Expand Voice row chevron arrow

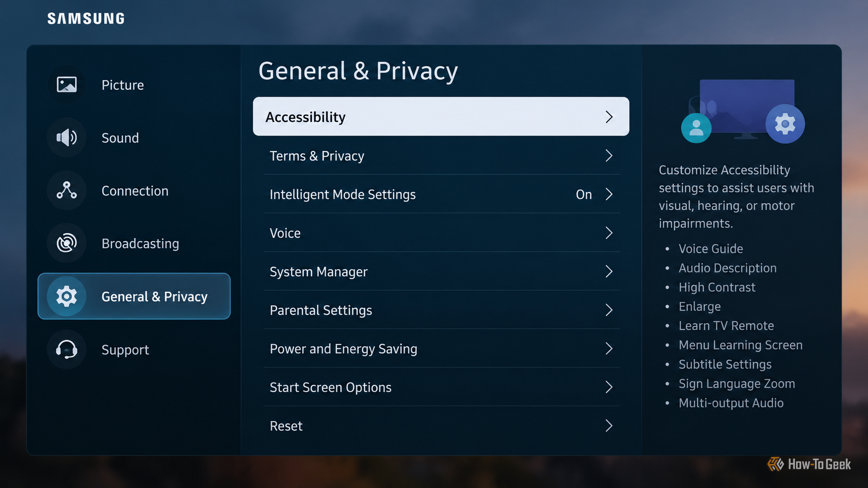coord(609,233)
